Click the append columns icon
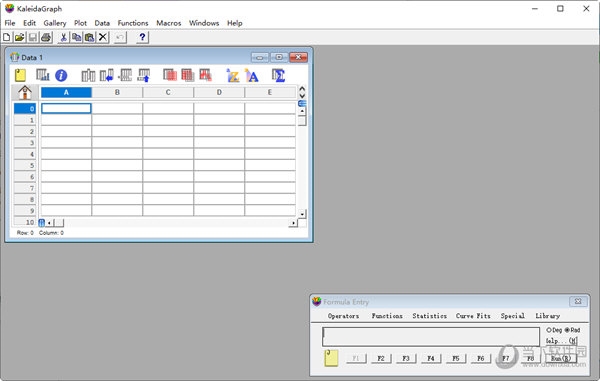 coord(88,75)
